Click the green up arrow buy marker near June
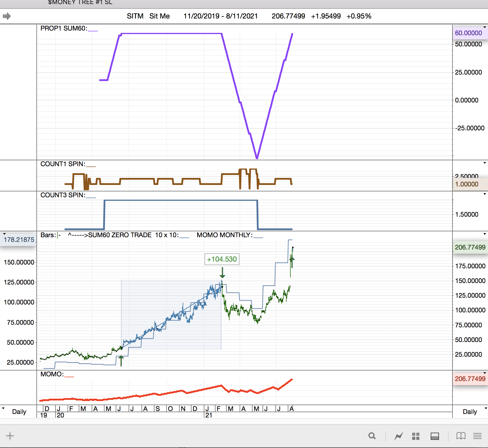 click(x=121, y=360)
